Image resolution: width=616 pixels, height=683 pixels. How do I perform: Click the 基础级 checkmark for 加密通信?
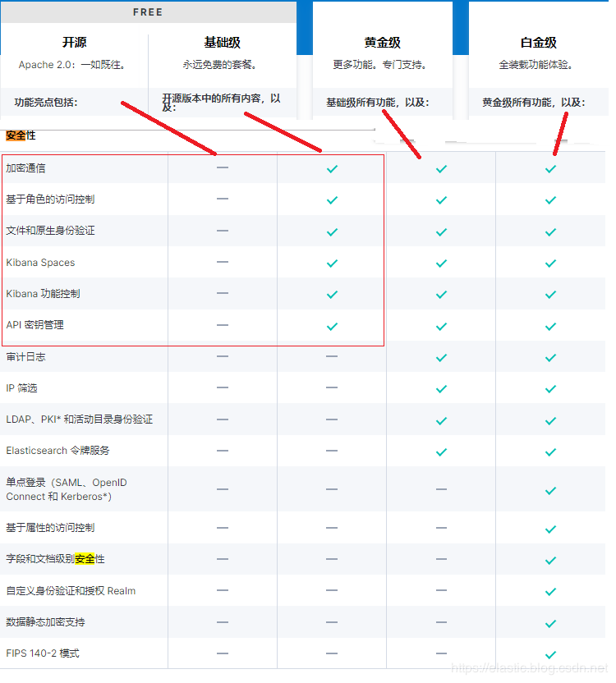coord(332,168)
